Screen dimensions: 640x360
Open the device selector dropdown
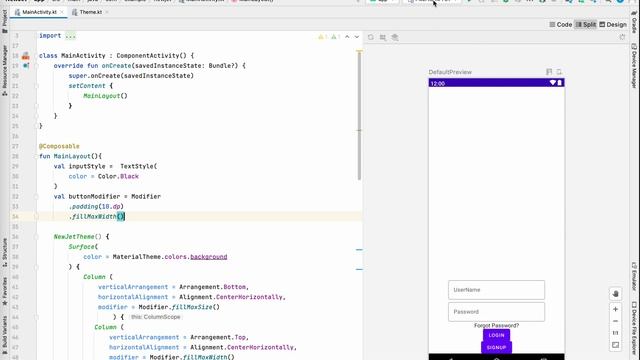point(432,1)
